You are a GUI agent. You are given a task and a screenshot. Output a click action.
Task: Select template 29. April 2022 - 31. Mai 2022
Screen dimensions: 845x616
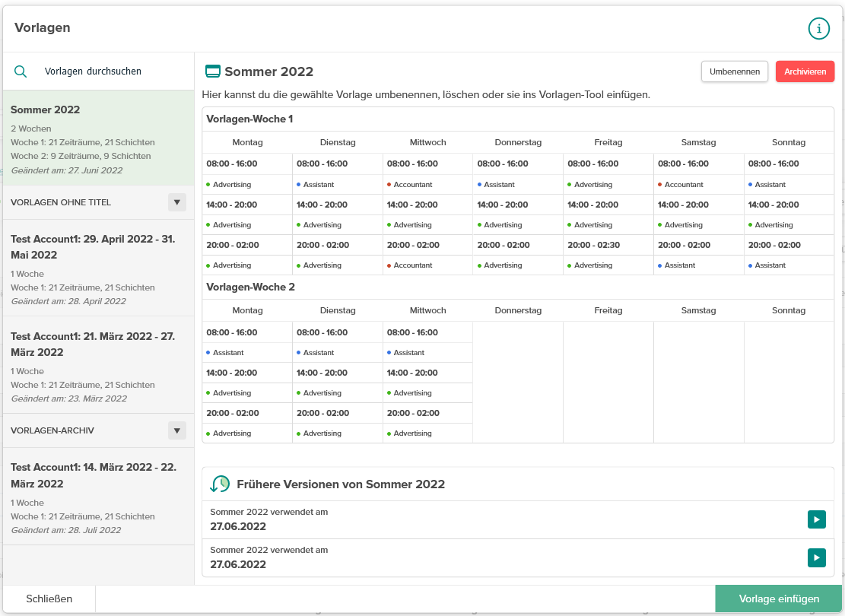[99, 268]
